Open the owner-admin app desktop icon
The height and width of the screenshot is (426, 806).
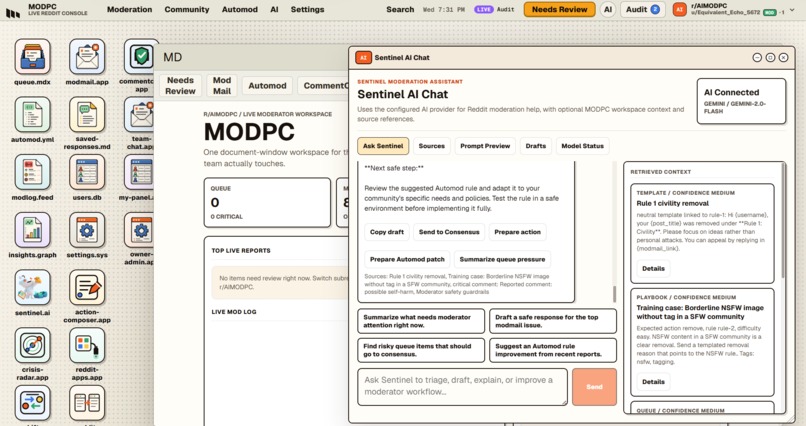pos(139,230)
